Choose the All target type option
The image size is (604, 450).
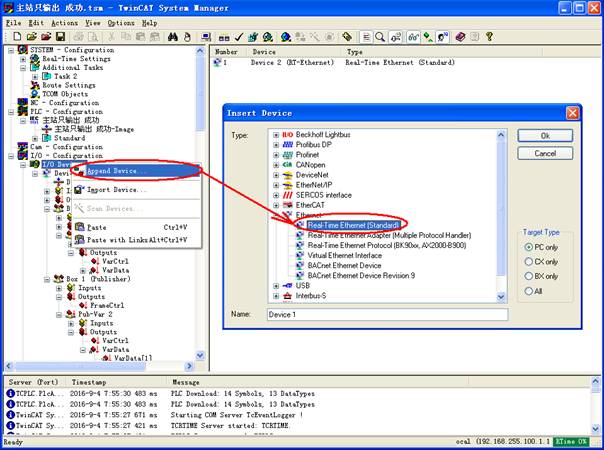530,292
